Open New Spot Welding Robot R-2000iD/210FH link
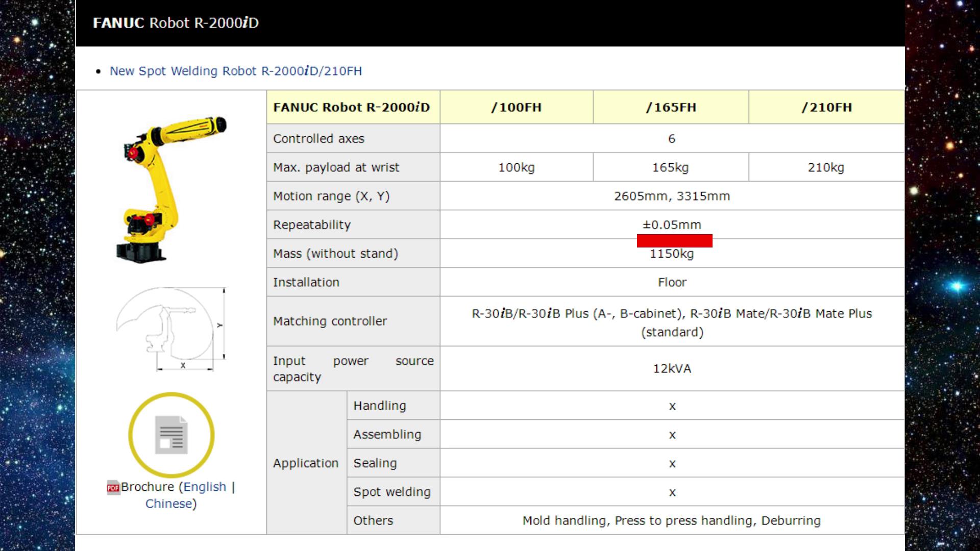Screen dimensions: 980x551 [x=236, y=71]
